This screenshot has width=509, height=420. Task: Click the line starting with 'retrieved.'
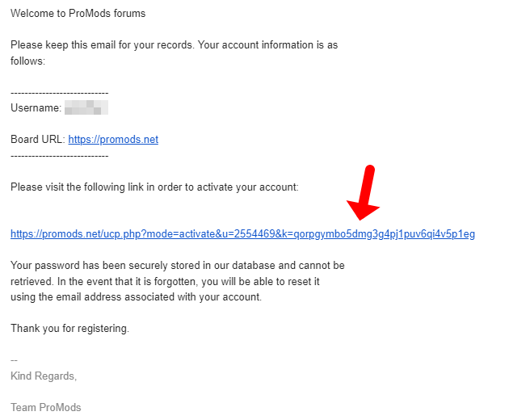pos(166,281)
